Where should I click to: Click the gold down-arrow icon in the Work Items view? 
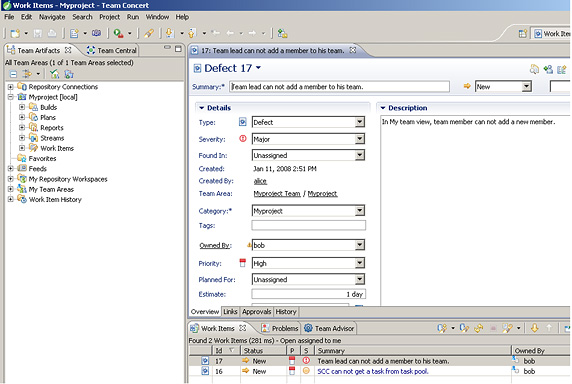point(534,328)
